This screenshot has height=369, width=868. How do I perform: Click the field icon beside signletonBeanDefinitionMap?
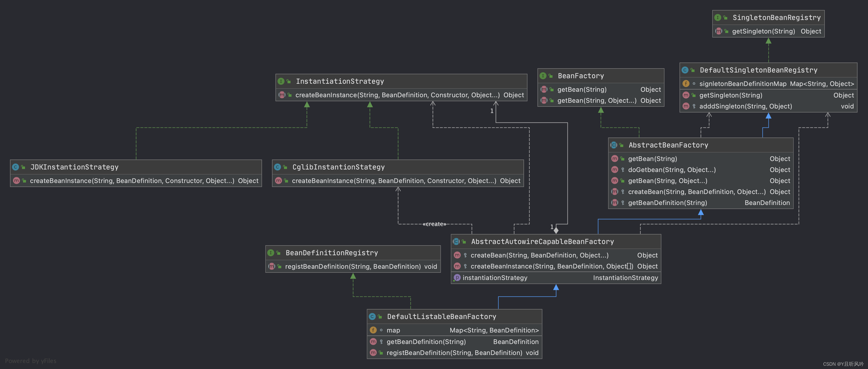pos(686,83)
